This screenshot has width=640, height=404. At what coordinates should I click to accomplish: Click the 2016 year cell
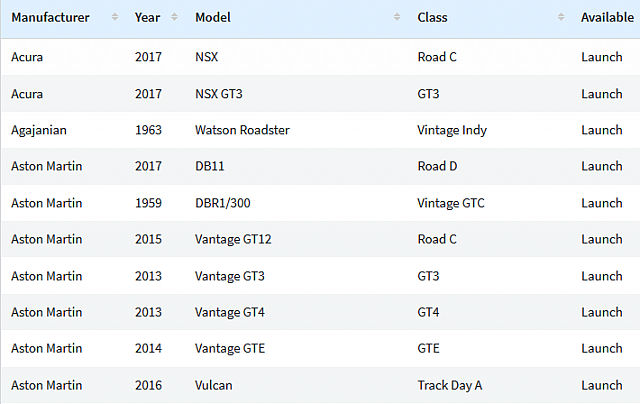pyautogui.click(x=149, y=385)
